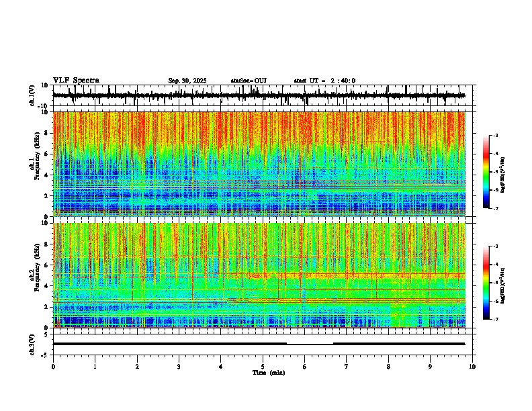Click the 'station=OUJ' label
The image size is (532, 411).
(x=249, y=81)
